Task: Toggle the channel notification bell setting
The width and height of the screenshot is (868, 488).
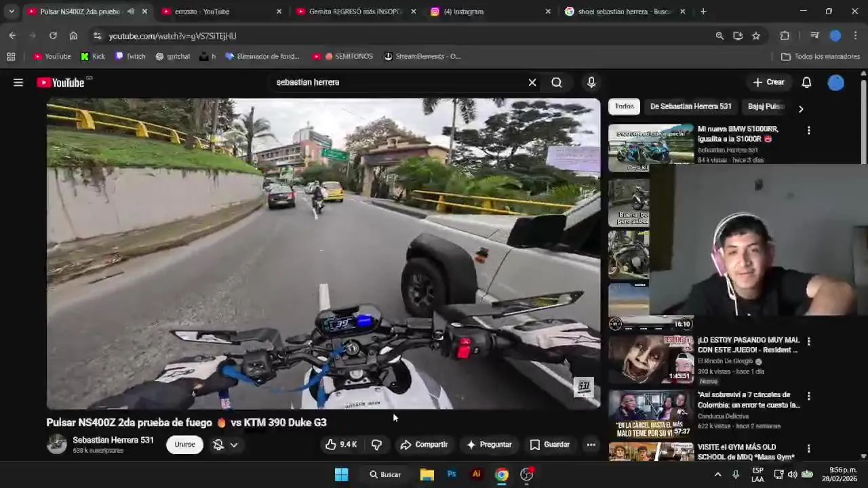Action: pyautogui.click(x=218, y=445)
